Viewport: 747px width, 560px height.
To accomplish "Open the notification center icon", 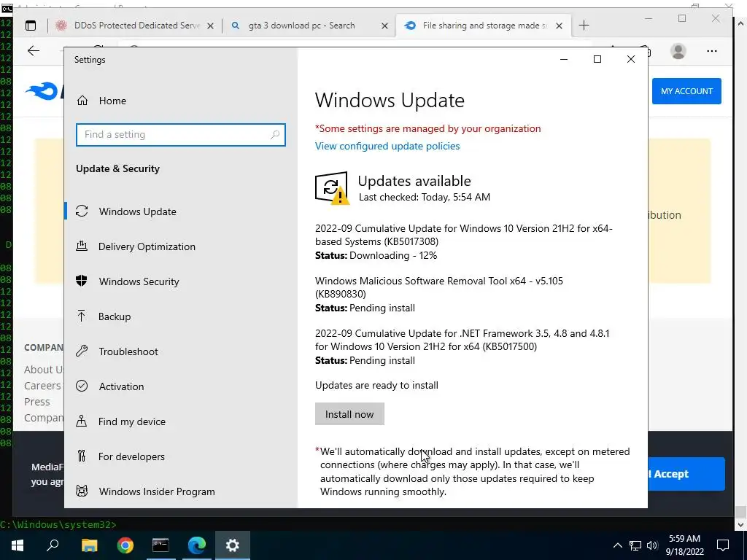I will [723, 545].
